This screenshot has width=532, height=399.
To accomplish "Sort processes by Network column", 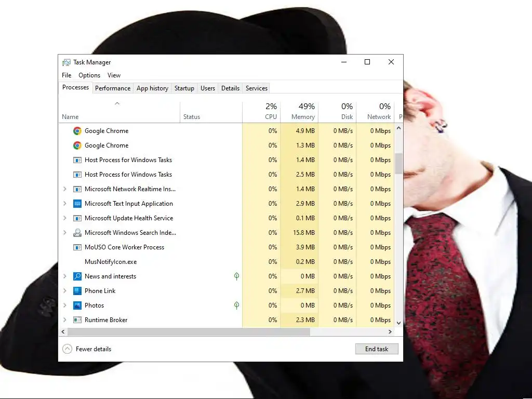I will pos(375,112).
